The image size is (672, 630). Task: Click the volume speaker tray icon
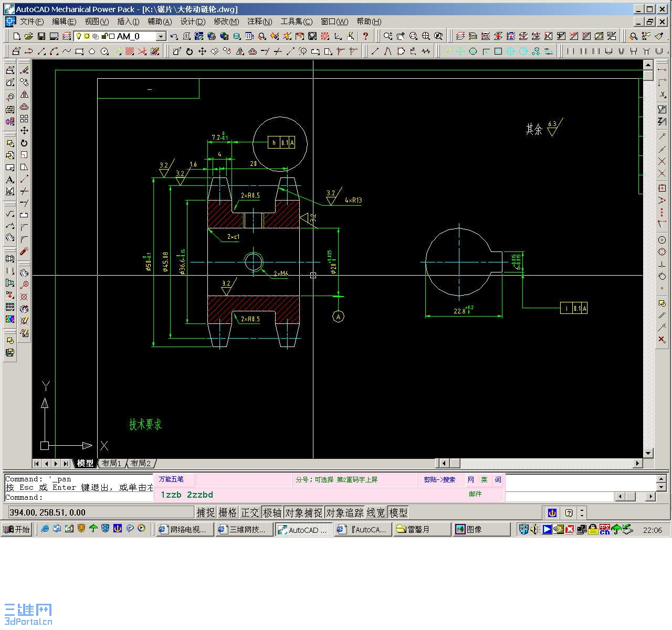point(534,529)
